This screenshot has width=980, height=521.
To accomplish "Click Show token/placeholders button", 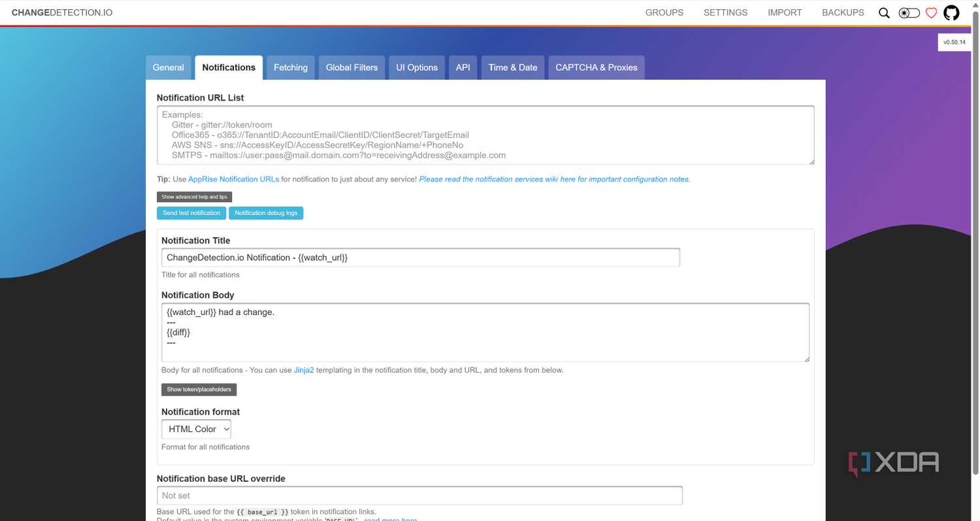I will coord(199,390).
